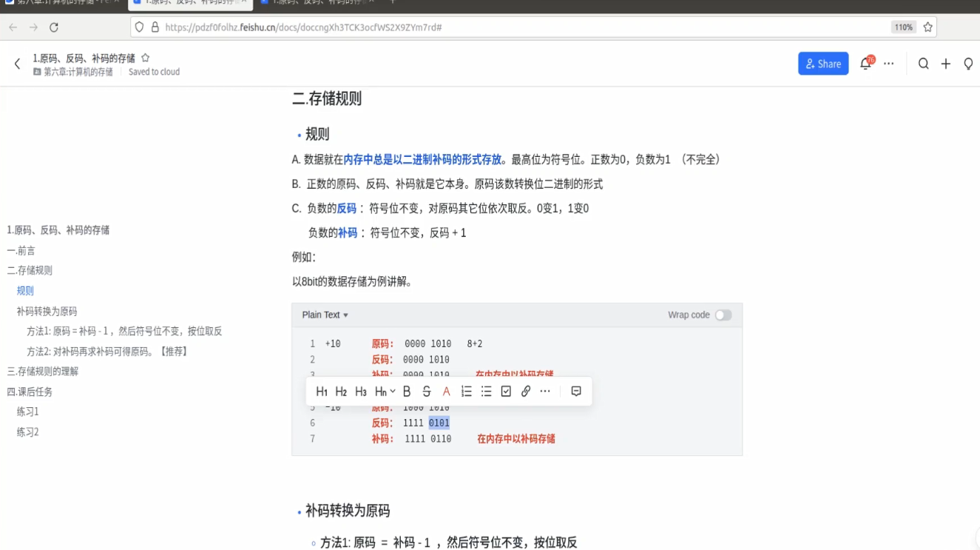
Task: Convert to bulleted list
Action: pyautogui.click(x=486, y=391)
